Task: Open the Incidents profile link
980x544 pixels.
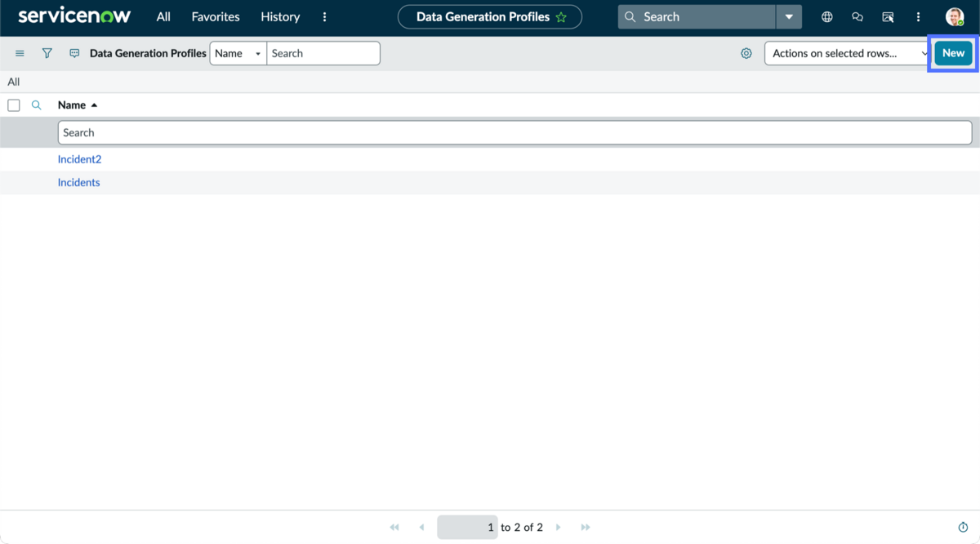Action: click(x=78, y=182)
